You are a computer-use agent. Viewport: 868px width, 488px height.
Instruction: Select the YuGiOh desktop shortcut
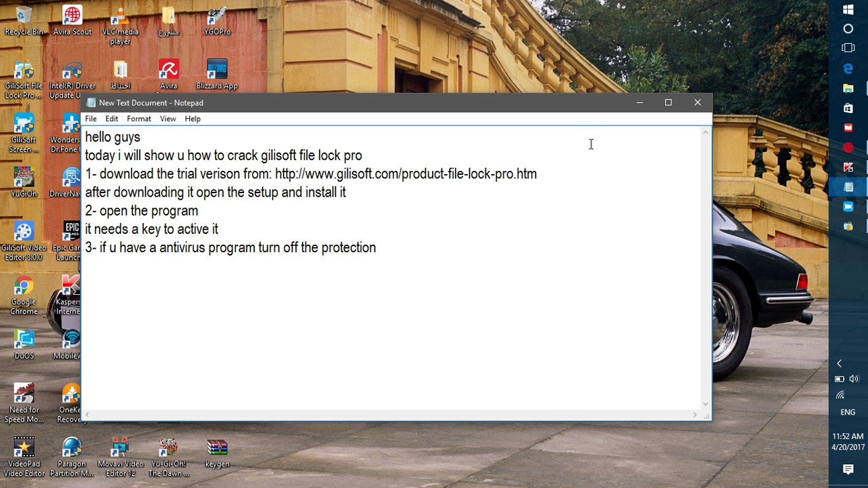click(x=24, y=182)
